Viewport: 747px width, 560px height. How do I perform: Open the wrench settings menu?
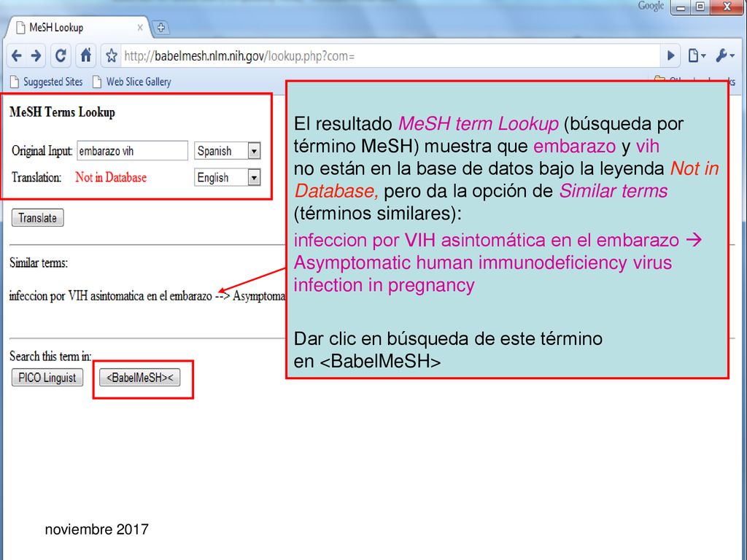tap(724, 56)
